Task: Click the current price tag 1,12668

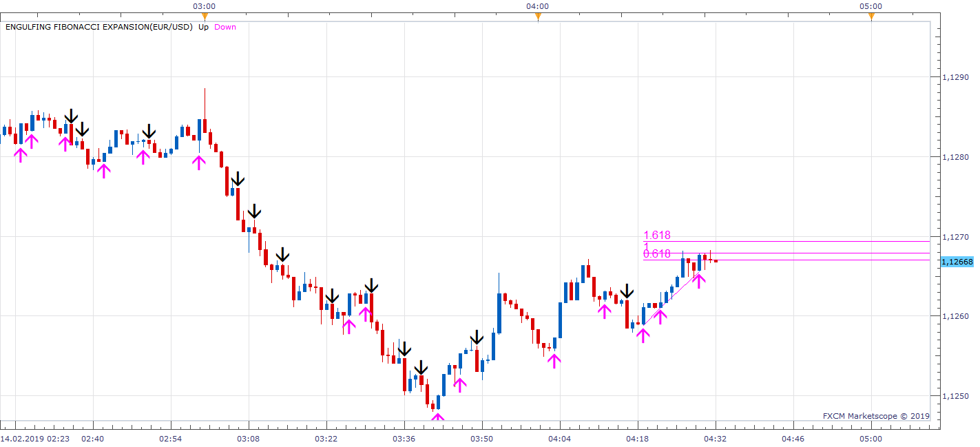Action: point(957,262)
